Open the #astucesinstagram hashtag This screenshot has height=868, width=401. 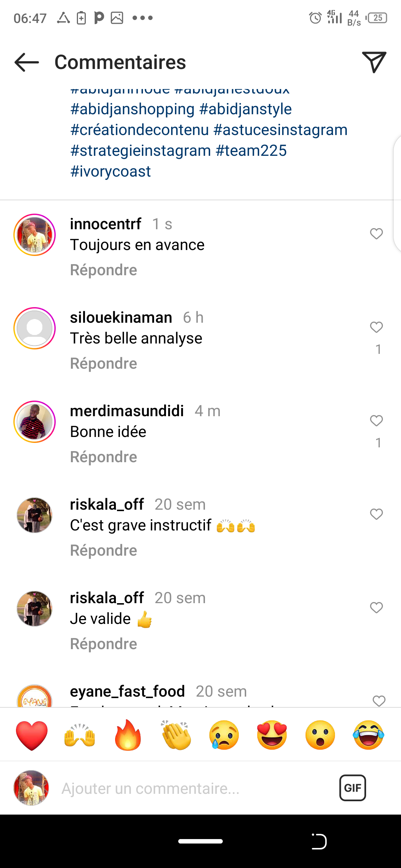280,130
